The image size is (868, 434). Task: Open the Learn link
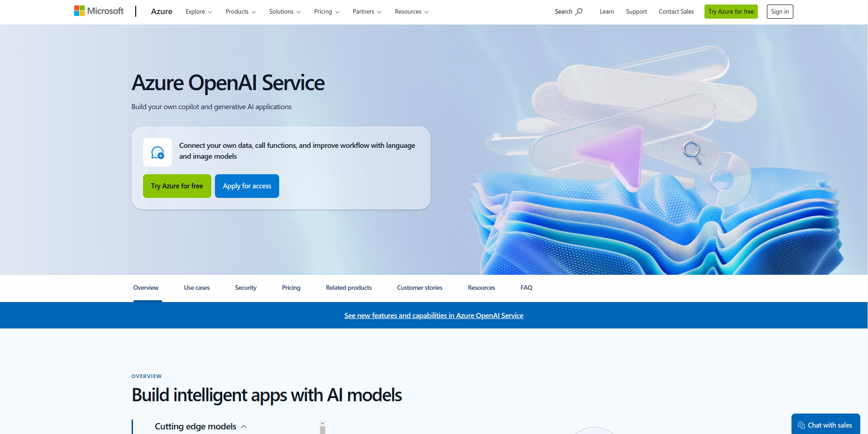pyautogui.click(x=607, y=12)
